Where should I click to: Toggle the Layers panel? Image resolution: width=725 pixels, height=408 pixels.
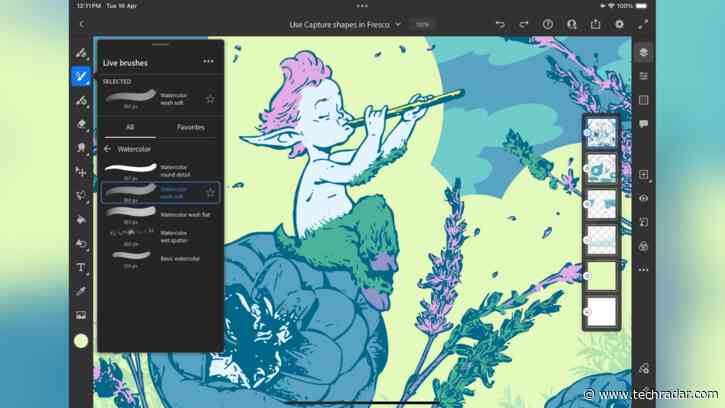click(644, 52)
